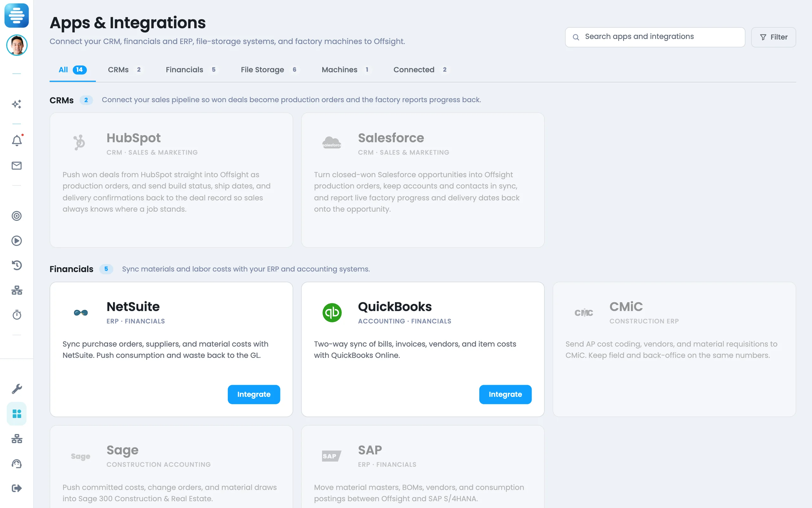This screenshot has height=508, width=812.
Task: Open the upper hierarchy tree icon
Action: [x=16, y=290]
